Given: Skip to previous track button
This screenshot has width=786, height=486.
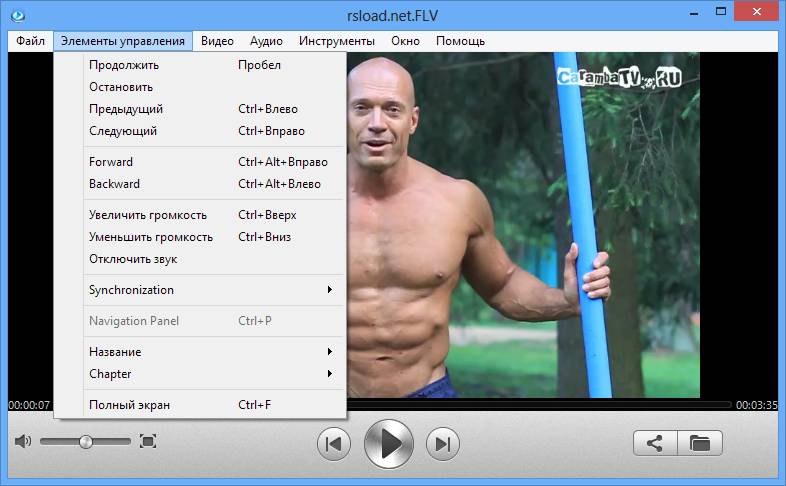Looking at the screenshot, I should (x=334, y=444).
